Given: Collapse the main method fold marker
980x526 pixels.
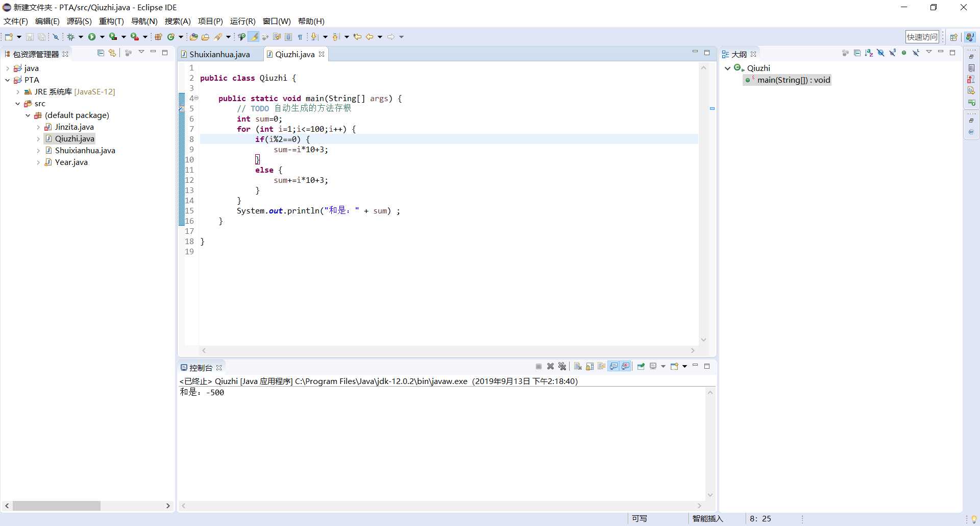Looking at the screenshot, I should coord(196,98).
